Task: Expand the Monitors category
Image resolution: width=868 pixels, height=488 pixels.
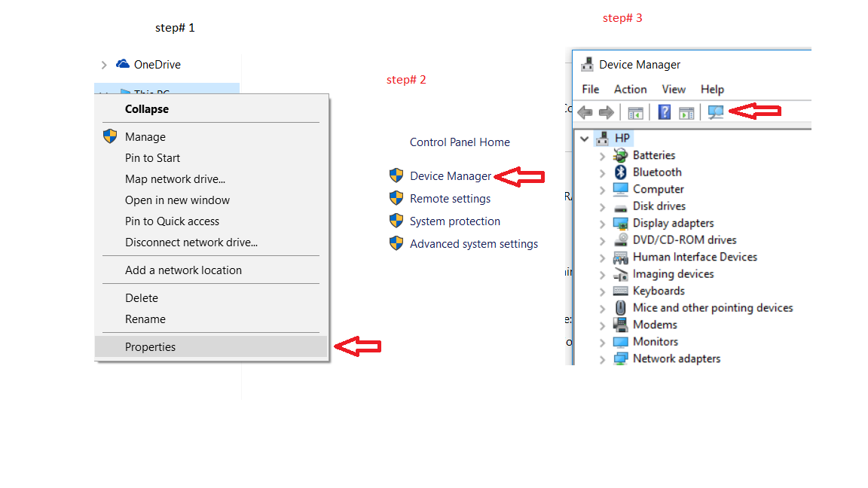Action: 602,343
